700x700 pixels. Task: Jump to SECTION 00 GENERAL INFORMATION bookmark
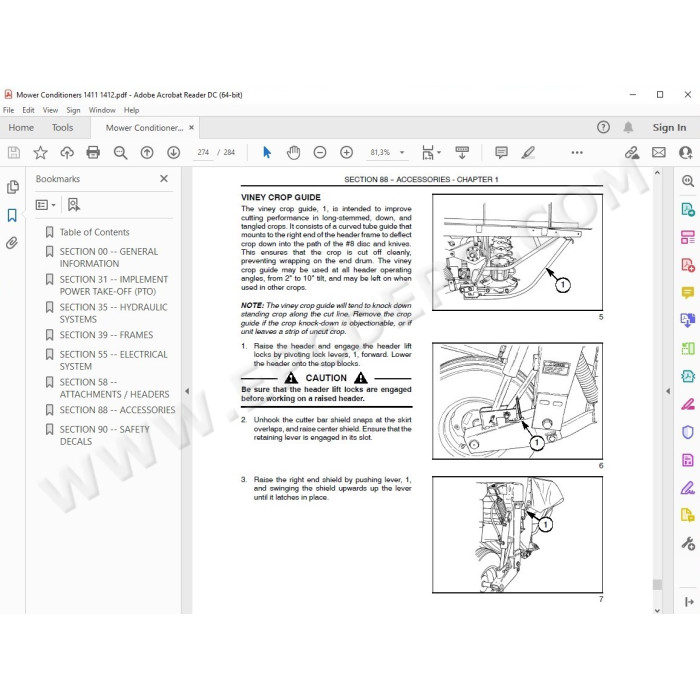pyautogui.click(x=108, y=258)
